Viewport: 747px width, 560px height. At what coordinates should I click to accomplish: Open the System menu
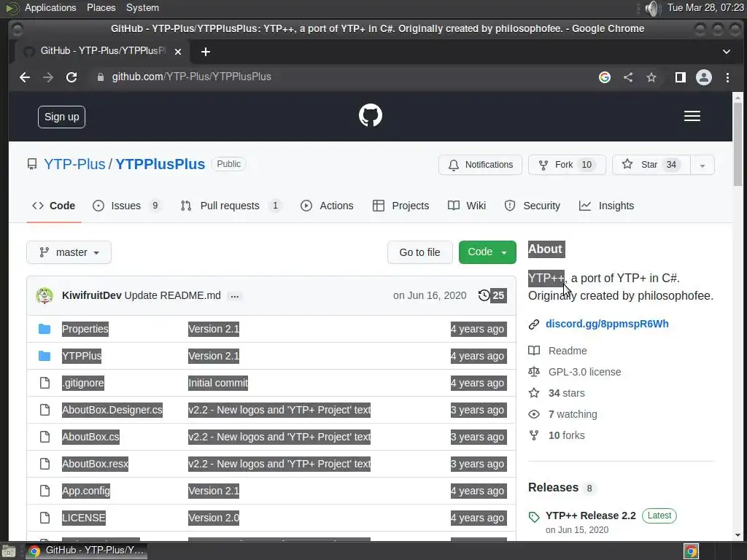tap(142, 8)
